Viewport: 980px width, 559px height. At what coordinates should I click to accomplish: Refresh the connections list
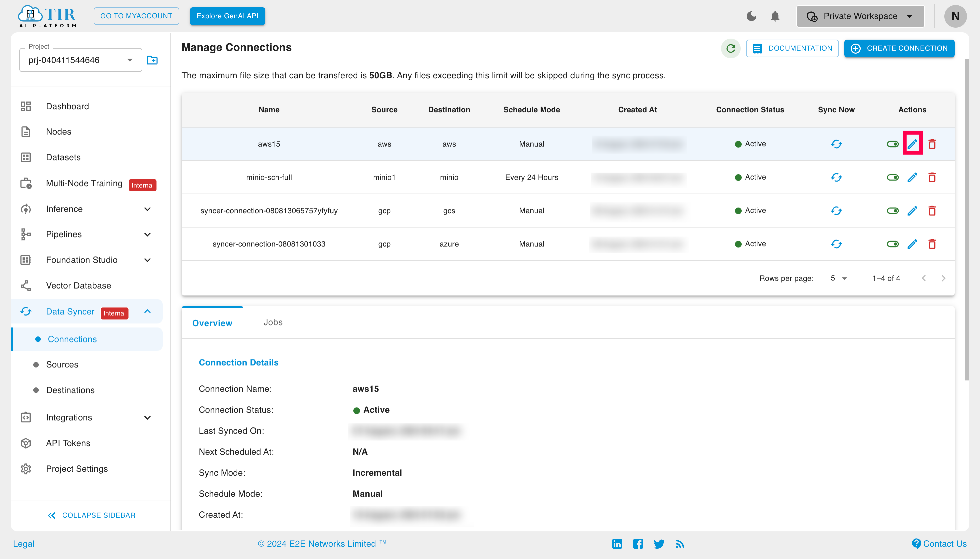tap(731, 48)
